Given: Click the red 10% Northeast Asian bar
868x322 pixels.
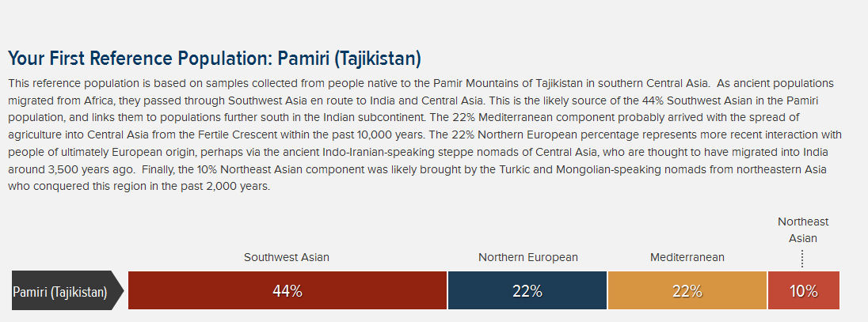Looking at the screenshot, I should coord(803,290).
